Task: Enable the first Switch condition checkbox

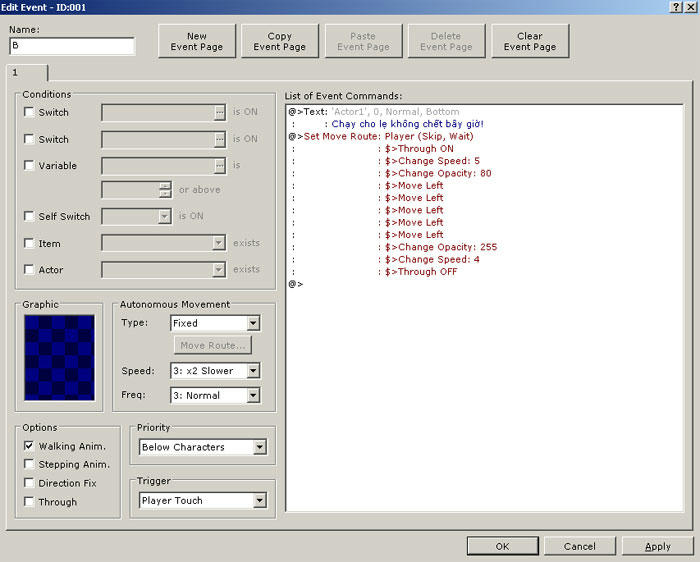Action: click(29, 112)
